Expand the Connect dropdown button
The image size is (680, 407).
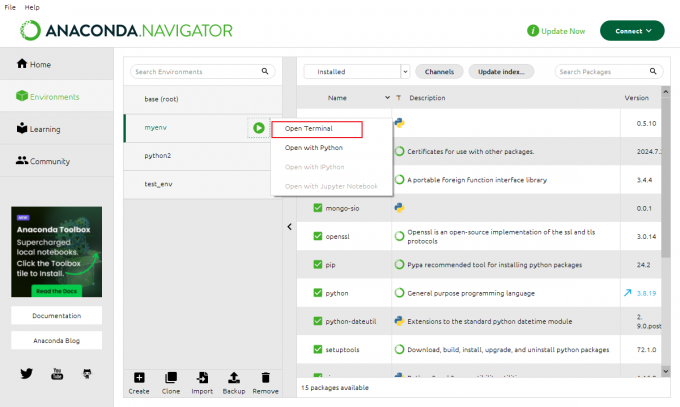pyautogui.click(x=632, y=31)
